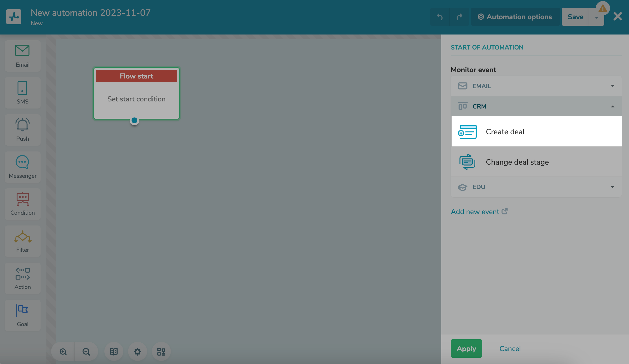
Task: Open Automation options
Action: [515, 17]
